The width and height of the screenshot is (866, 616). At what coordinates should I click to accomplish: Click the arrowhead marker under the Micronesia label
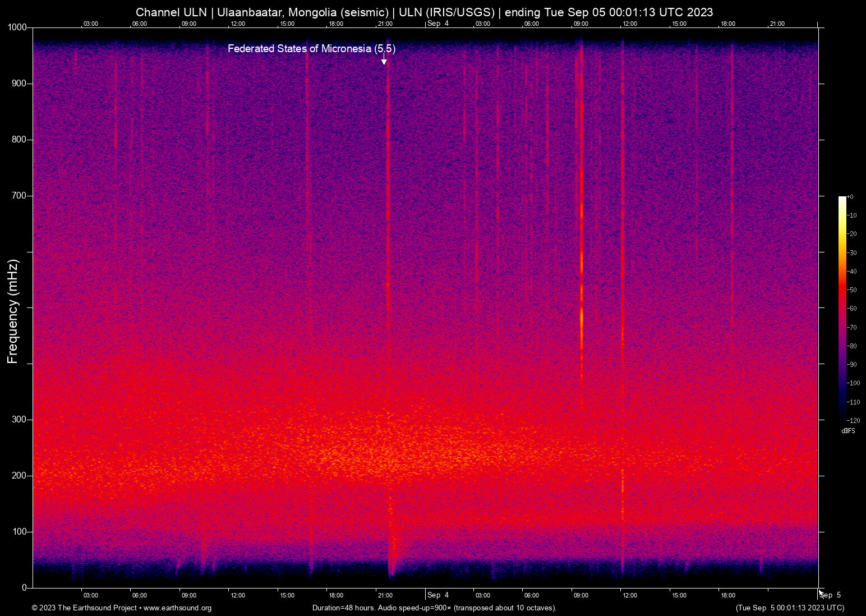point(384,62)
